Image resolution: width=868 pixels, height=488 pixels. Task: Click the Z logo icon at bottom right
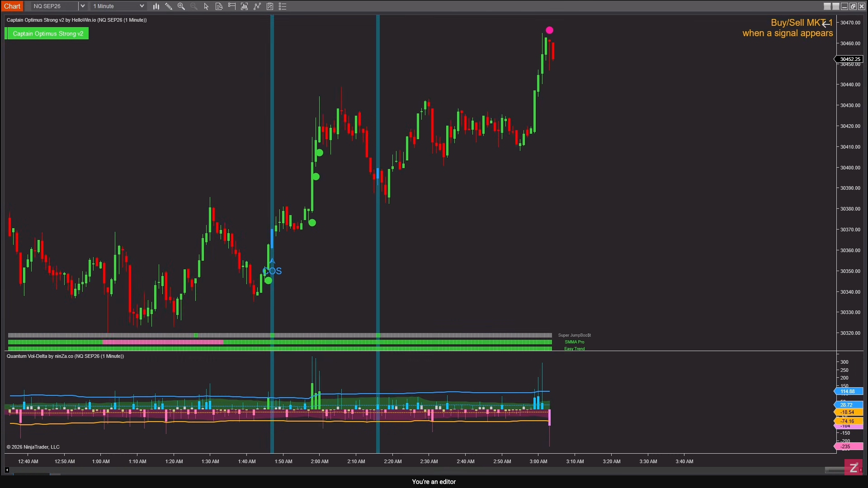pos(854,468)
